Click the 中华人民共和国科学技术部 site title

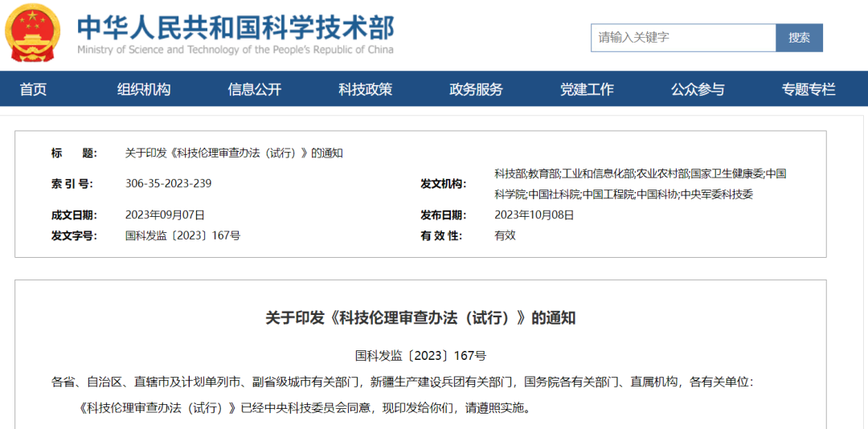[x=235, y=26]
